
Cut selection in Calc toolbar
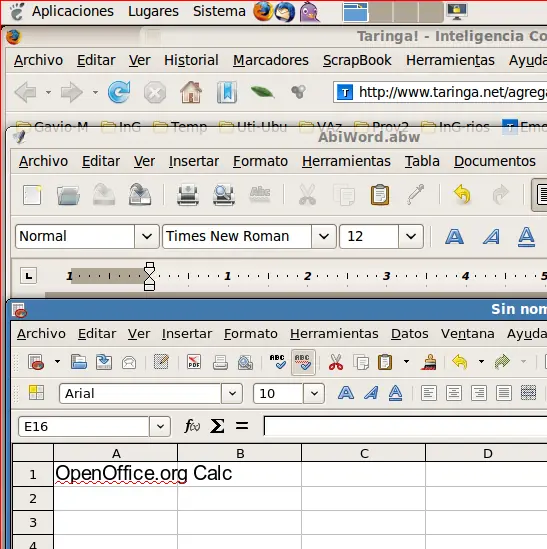tap(336, 362)
